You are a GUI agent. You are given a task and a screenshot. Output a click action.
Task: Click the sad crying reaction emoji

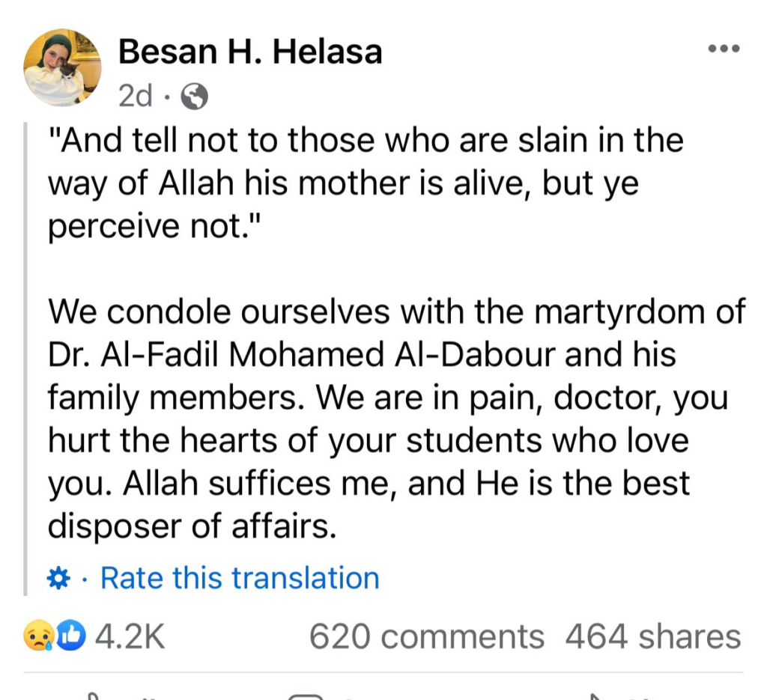coord(37,637)
